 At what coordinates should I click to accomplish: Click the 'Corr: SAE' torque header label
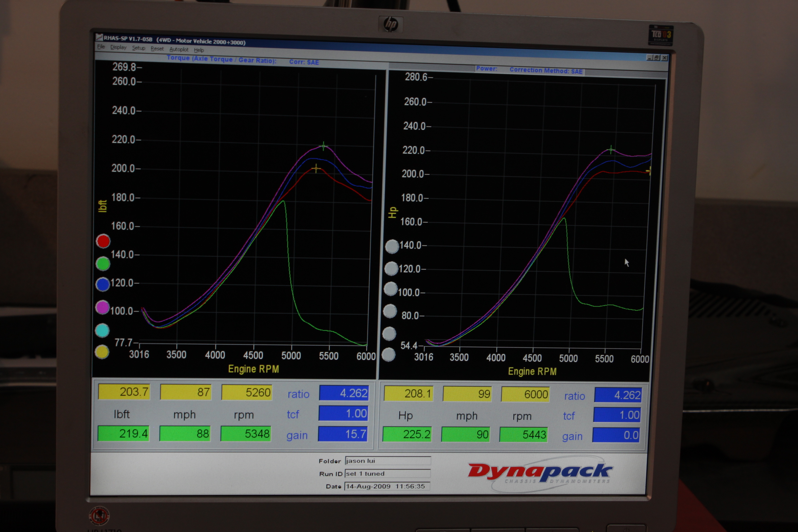click(304, 62)
